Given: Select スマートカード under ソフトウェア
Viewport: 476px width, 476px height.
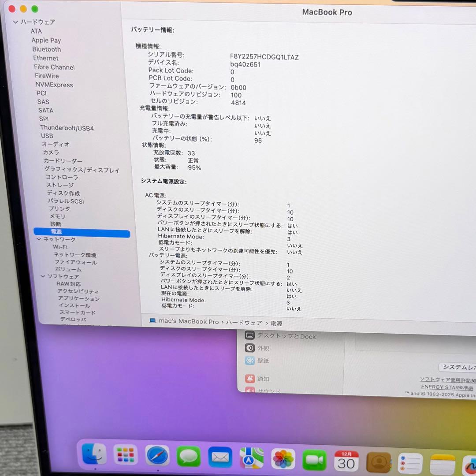Looking at the screenshot, I should [78, 312].
